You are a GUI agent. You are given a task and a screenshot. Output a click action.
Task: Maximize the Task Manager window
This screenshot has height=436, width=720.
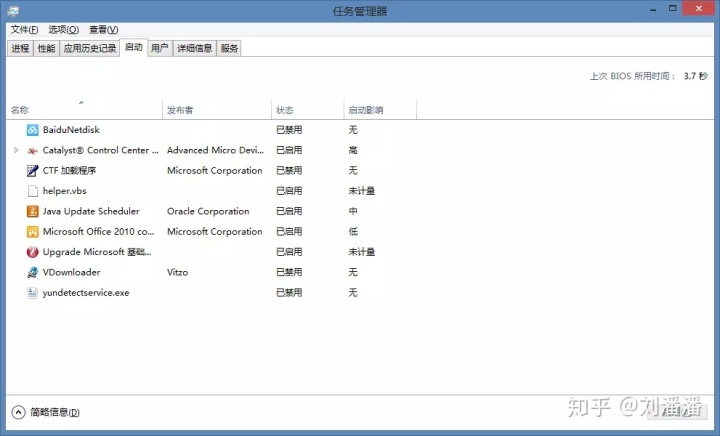point(673,9)
